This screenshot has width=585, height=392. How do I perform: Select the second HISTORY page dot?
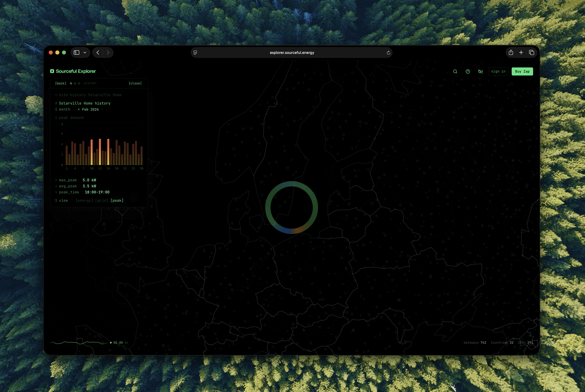[75, 83]
